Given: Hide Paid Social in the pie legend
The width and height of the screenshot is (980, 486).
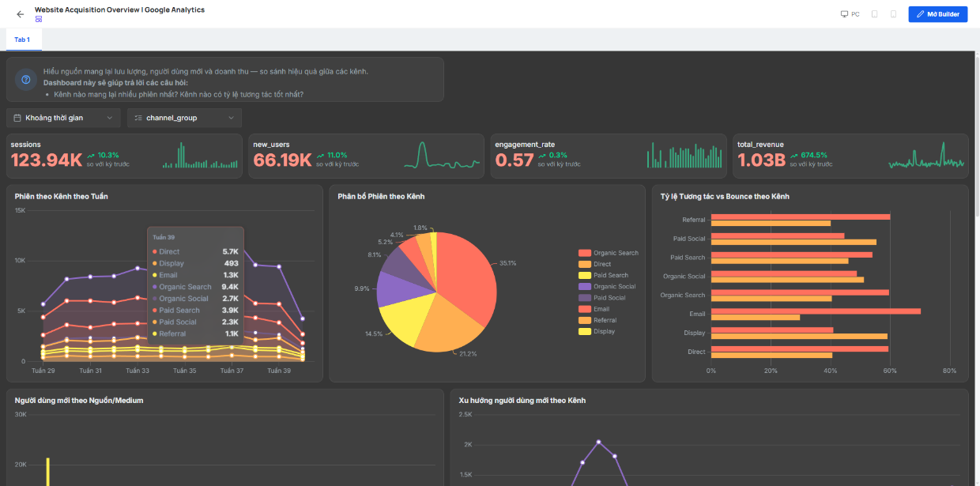Looking at the screenshot, I should pos(602,298).
